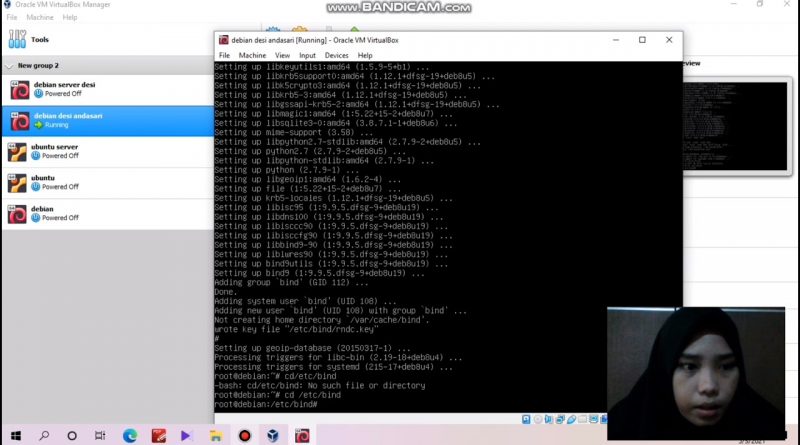Open Machine menu in VirtualBox Manager
Viewport: 800px width, 445px height.
(40, 17)
